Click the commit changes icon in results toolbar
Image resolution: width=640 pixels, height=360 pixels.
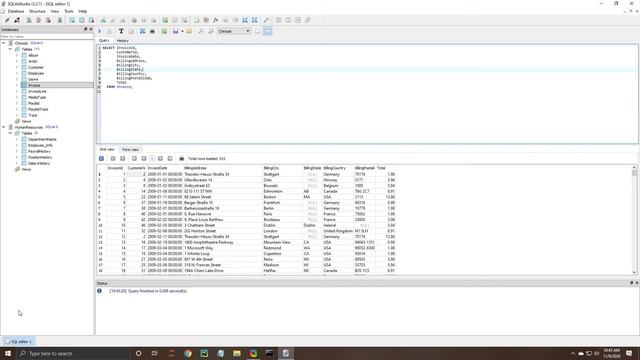click(113, 158)
